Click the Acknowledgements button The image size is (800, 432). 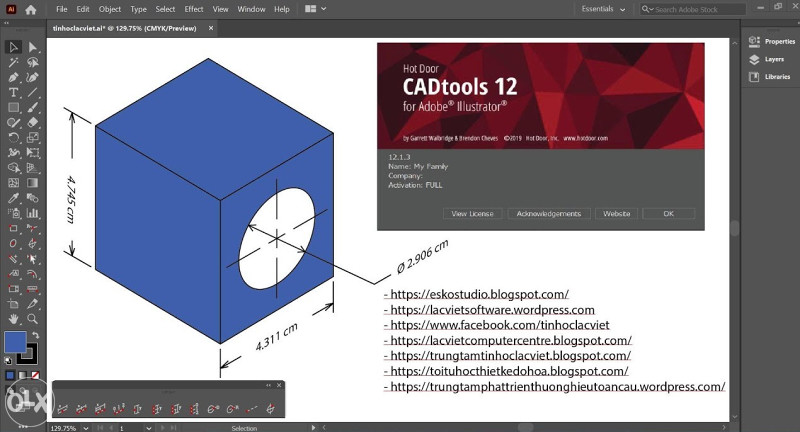549,214
